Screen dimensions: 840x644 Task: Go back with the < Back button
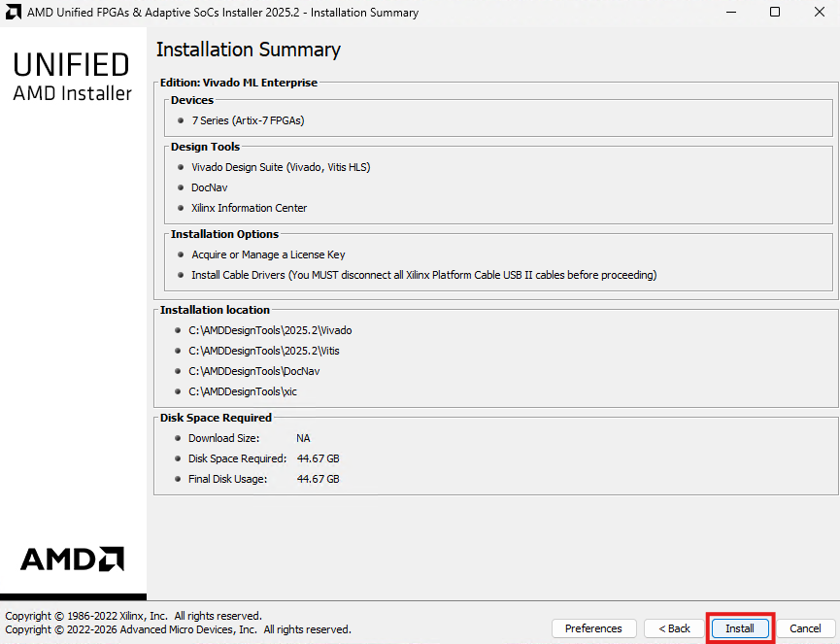674,628
